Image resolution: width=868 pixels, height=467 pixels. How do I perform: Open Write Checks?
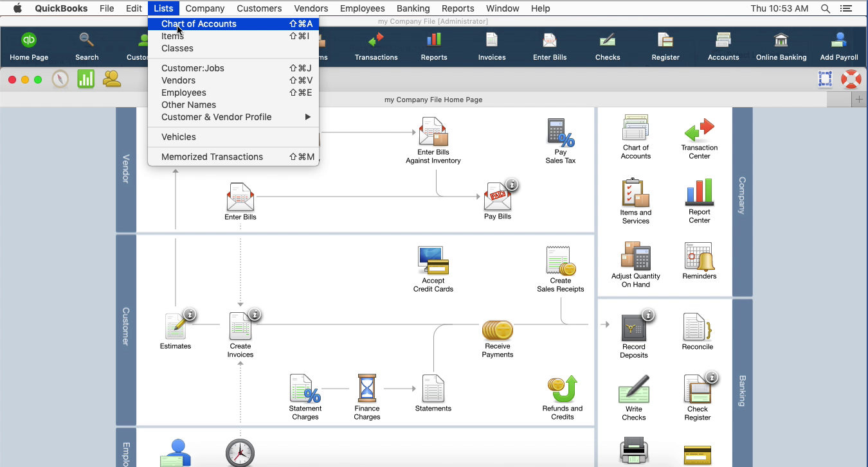[x=634, y=398]
